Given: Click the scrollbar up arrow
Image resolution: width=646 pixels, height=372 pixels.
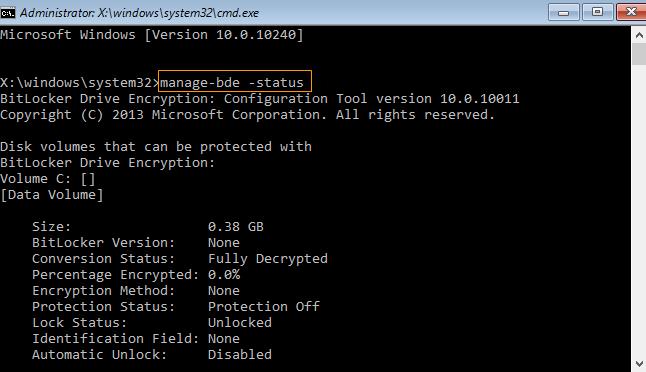Looking at the screenshot, I should (639, 35).
